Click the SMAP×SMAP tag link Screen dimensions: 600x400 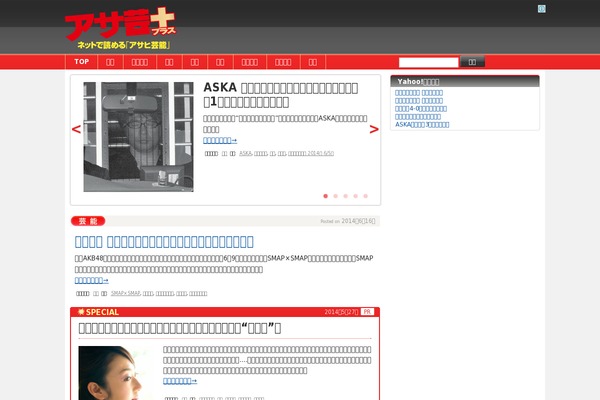click(x=126, y=294)
